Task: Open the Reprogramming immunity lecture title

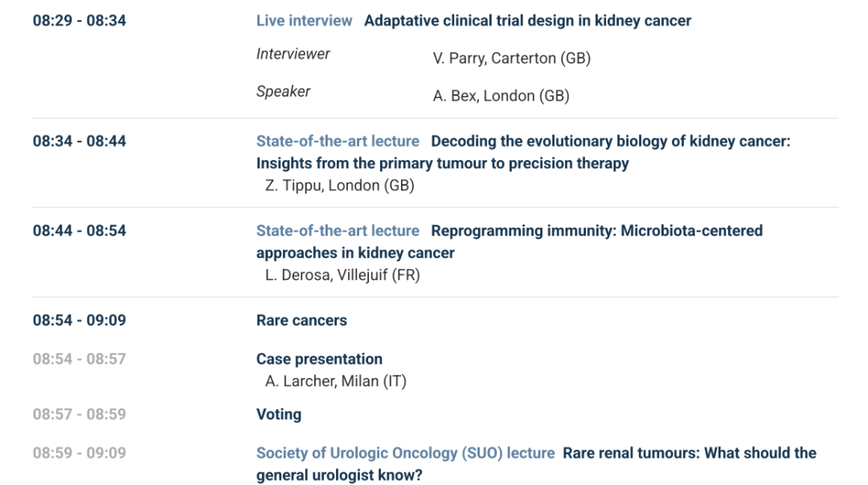Action: pyautogui.click(x=596, y=231)
